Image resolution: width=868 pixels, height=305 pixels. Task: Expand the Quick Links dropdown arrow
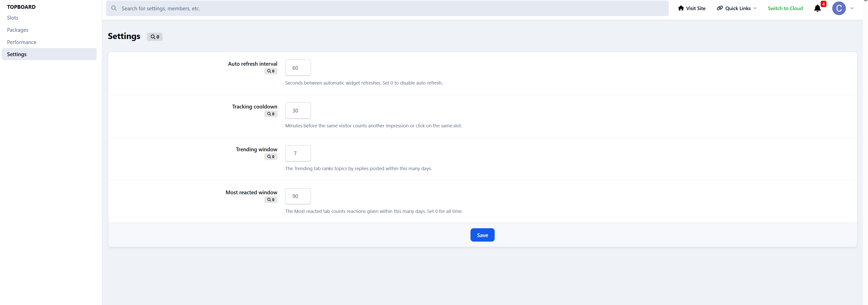pos(755,8)
